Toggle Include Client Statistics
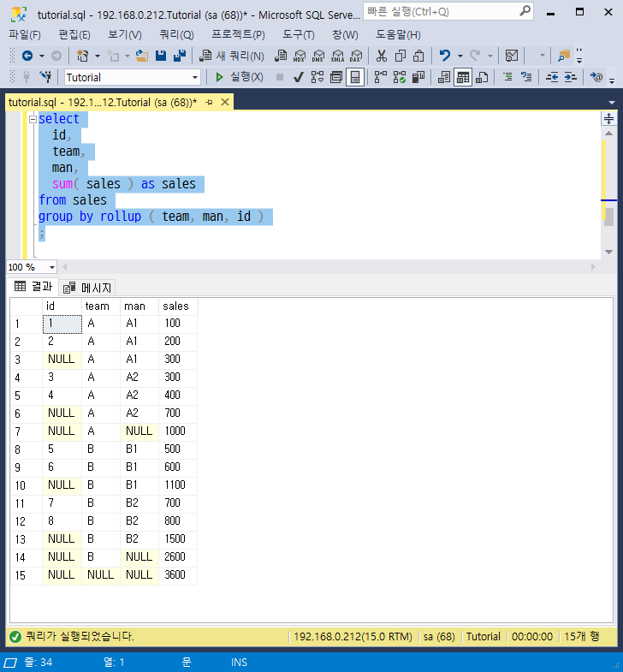 [418, 77]
